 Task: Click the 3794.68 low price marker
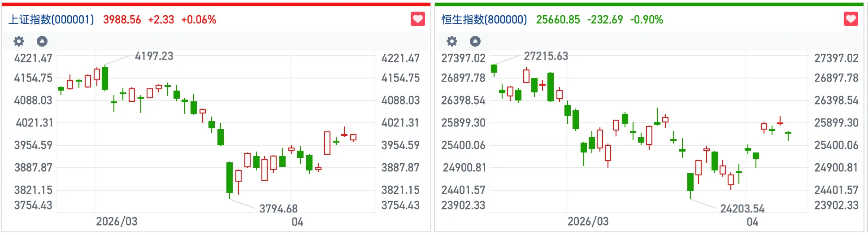(278, 209)
